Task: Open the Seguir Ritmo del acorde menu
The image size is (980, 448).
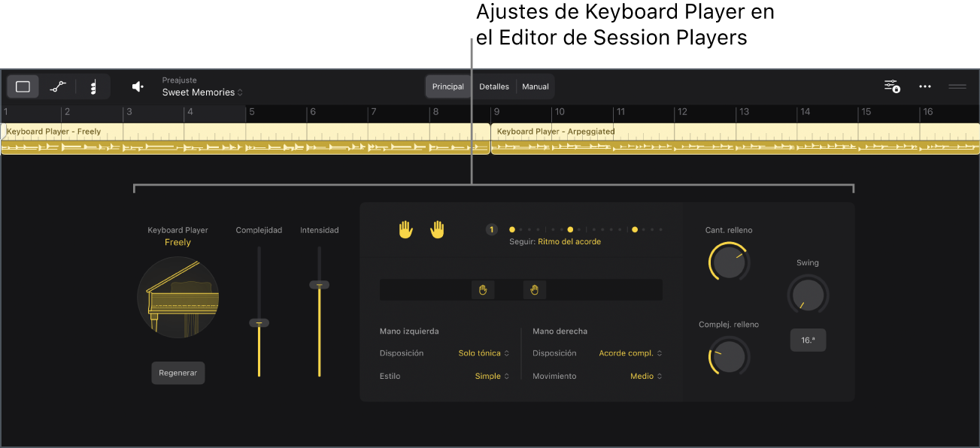Action: (569, 242)
